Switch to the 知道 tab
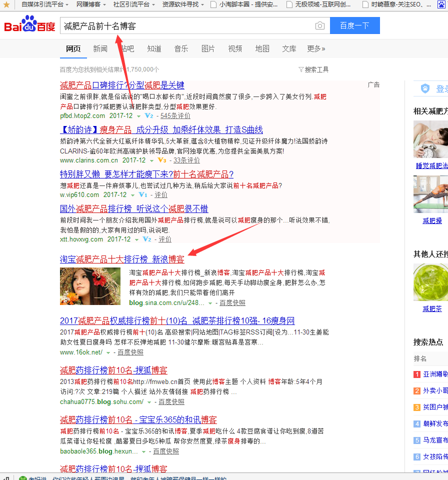 click(154, 48)
